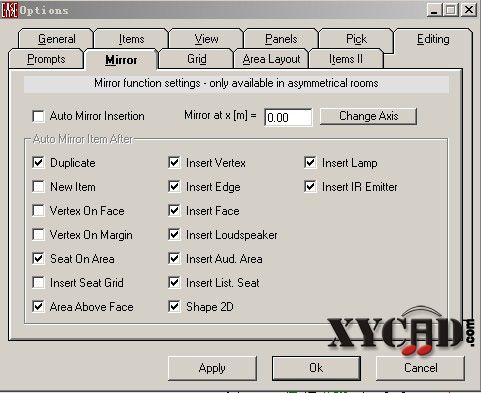
Task: Switch to the Editing tab
Action: pyautogui.click(x=433, y=39)
